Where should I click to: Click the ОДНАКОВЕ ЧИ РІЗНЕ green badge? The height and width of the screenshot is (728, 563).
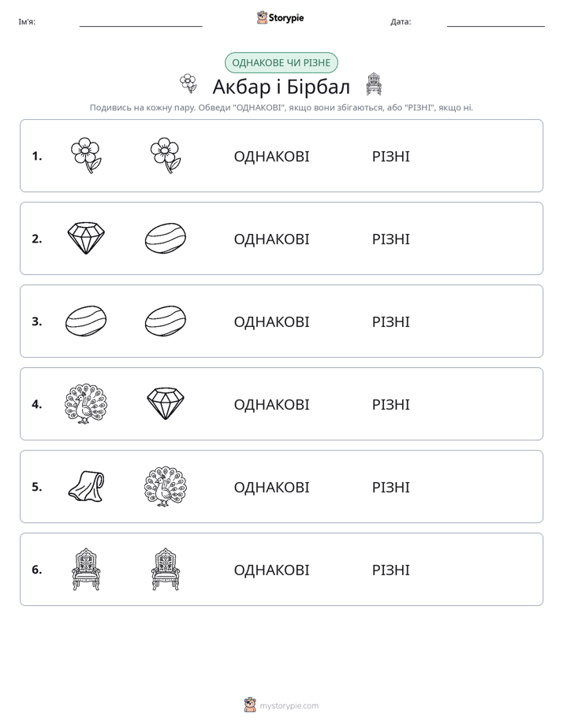[281, 63]
